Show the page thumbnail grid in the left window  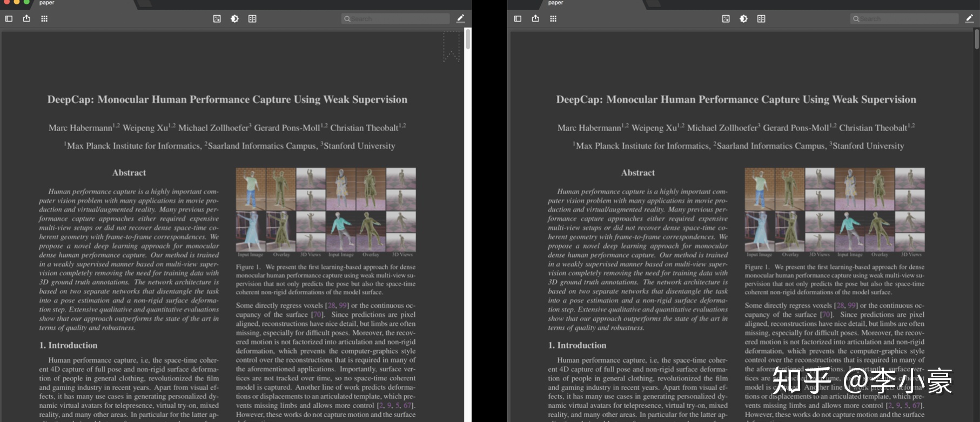point(44,18)
